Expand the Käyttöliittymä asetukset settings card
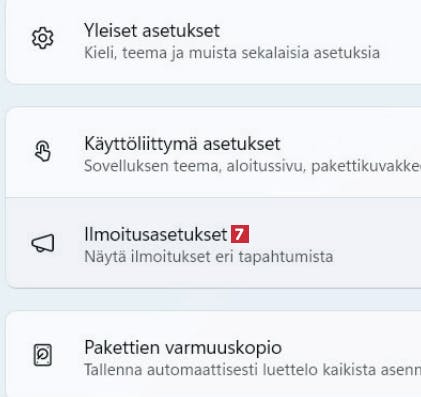421x397 pixels. click(213, 152)
